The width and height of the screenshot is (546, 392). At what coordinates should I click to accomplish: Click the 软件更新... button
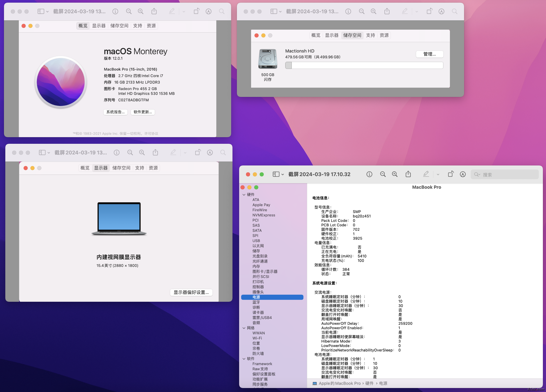143,112
